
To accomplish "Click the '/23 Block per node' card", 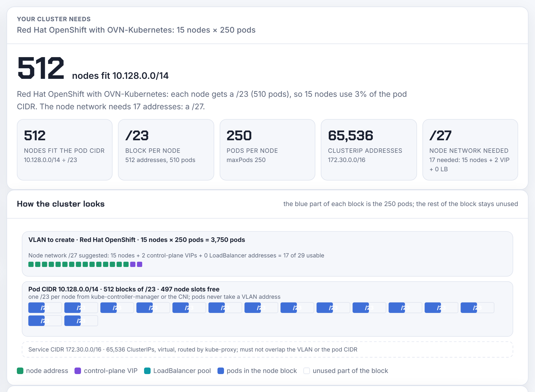I will (166, 150).
